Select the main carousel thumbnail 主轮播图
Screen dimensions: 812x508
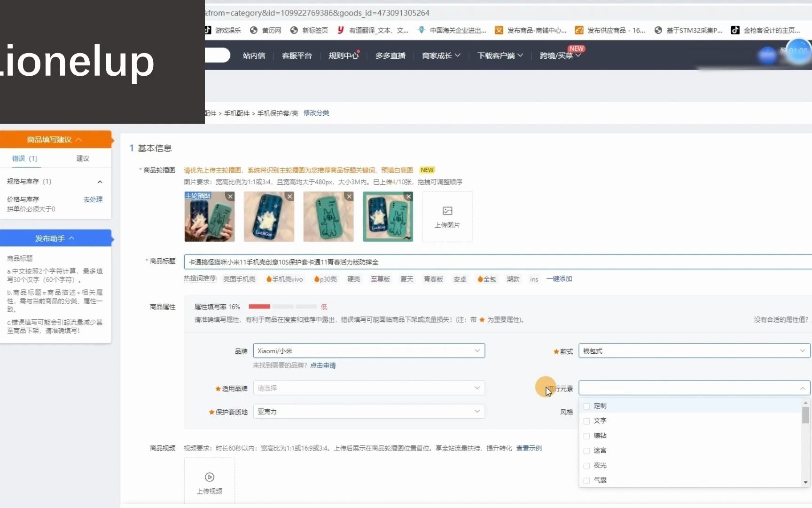coord(210,216)
